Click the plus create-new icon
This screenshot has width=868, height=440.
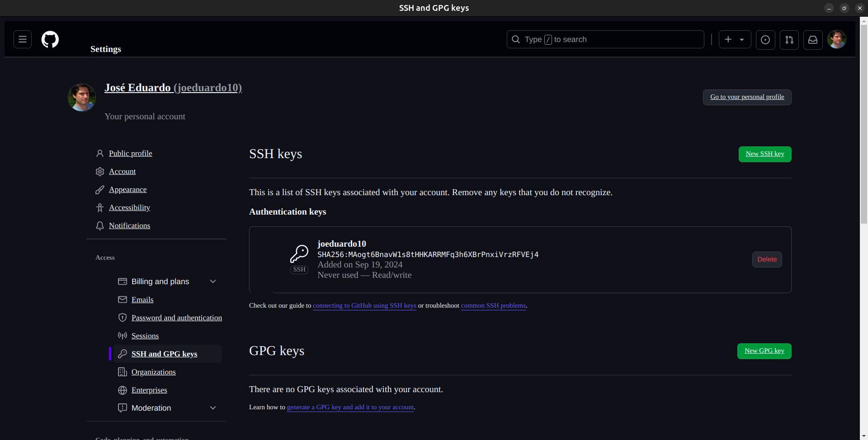(728, 40)
